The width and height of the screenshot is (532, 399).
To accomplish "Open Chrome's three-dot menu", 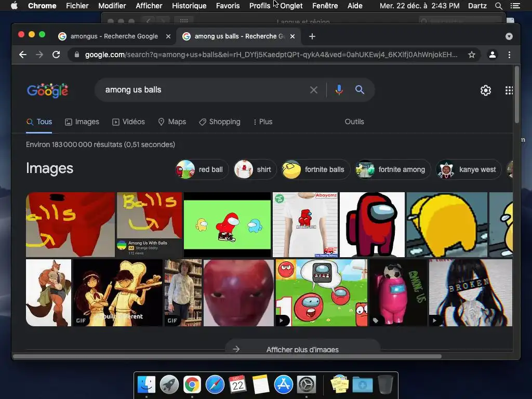I will point(509,55).
